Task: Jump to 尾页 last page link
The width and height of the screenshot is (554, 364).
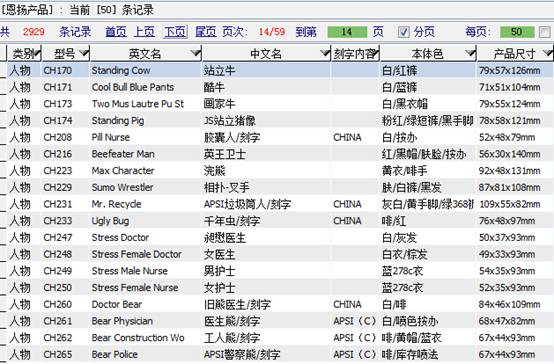Action: [x=206, y=32]
